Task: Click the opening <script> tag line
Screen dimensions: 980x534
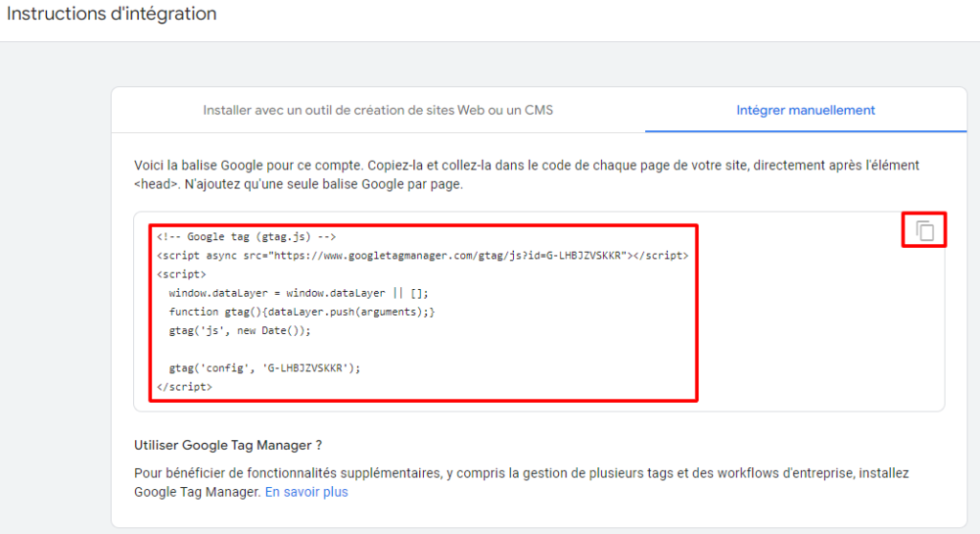Action: pyautogui.click(x=181, y=275)
